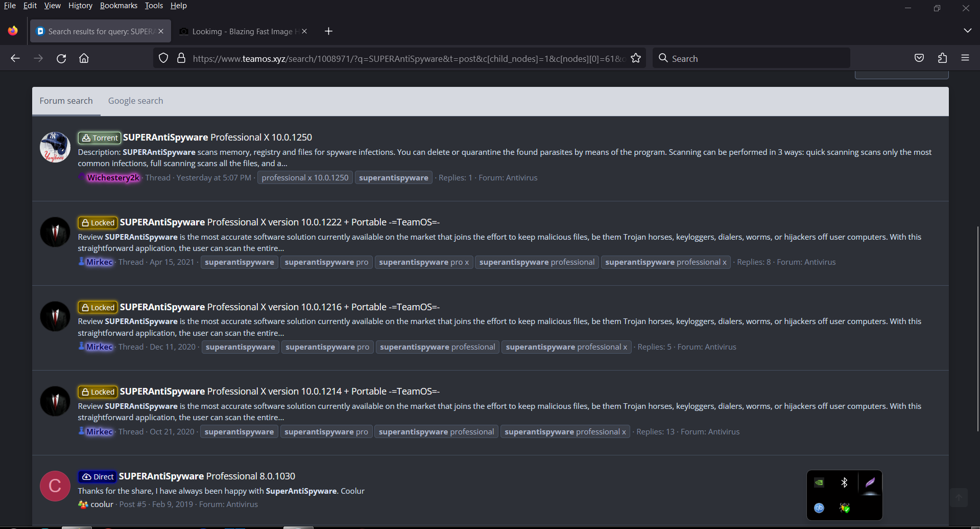Go back to the previous page

[15, 58]
